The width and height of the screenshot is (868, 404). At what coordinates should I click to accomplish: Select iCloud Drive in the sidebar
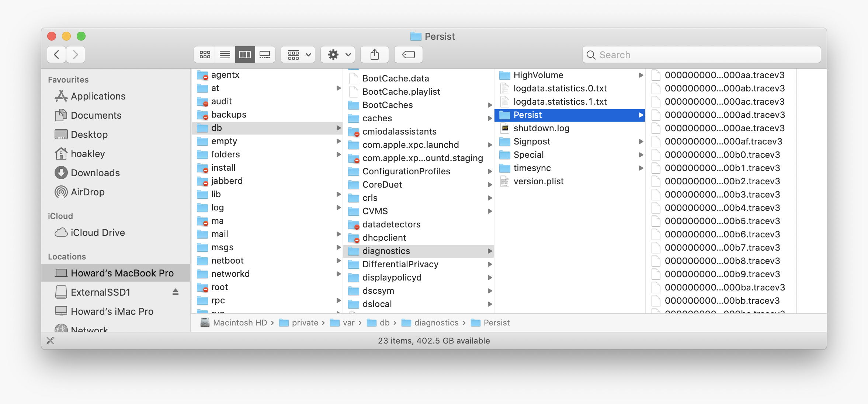pyautogui.click(x=97, y=233)
